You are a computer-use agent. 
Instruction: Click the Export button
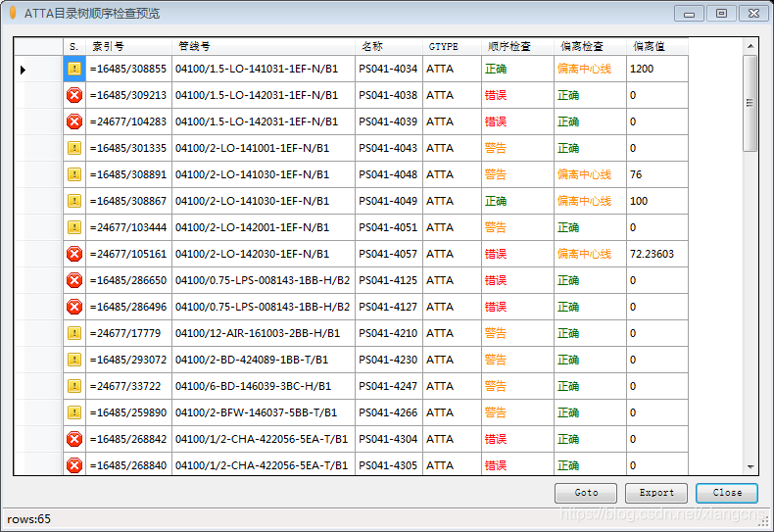656,493
